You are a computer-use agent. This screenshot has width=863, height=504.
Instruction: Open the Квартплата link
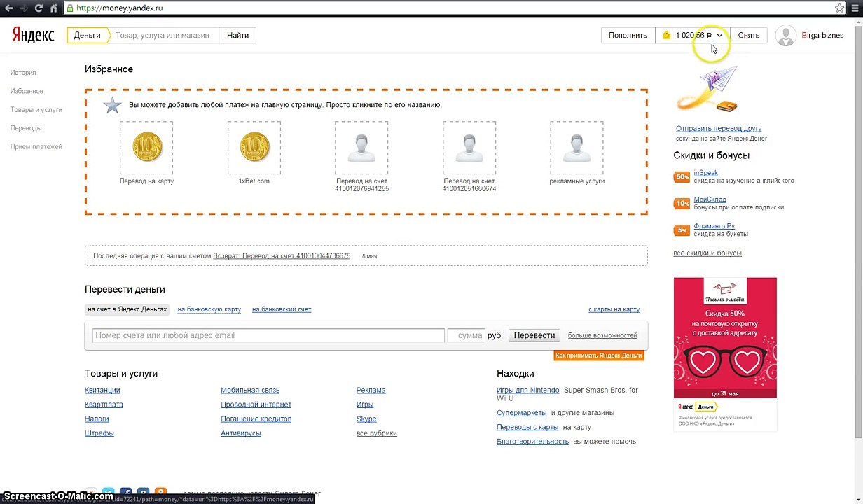tap(104, 405)
